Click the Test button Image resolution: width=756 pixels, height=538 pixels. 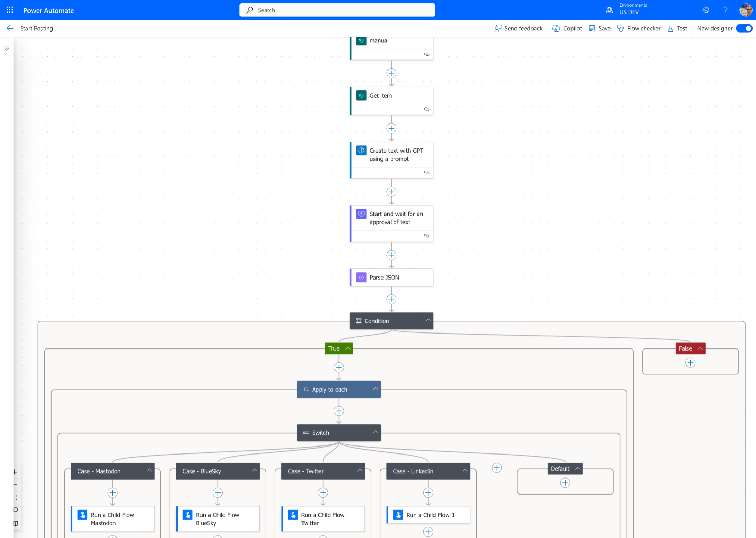coord(677,29)
